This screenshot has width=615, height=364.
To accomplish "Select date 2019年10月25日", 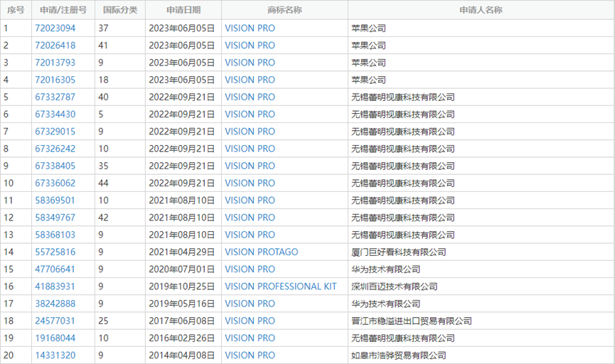I will tap(181, 287).
